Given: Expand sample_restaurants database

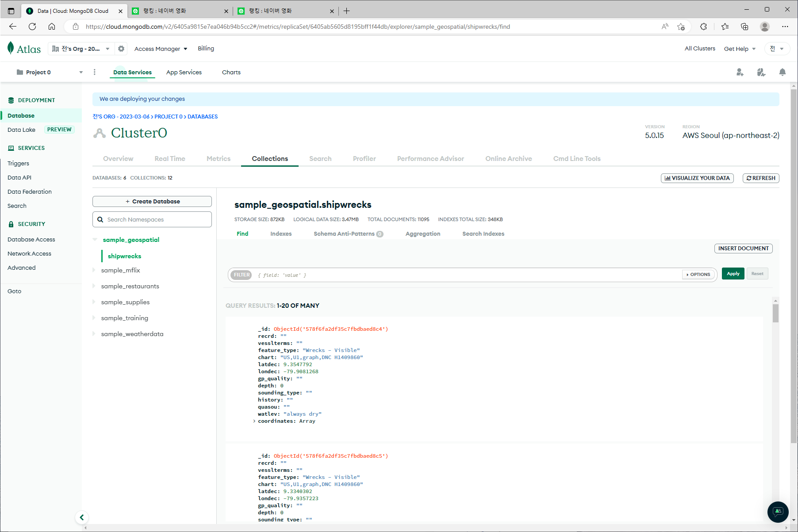Looking at the screenshot, I should [x=94, y=286].
